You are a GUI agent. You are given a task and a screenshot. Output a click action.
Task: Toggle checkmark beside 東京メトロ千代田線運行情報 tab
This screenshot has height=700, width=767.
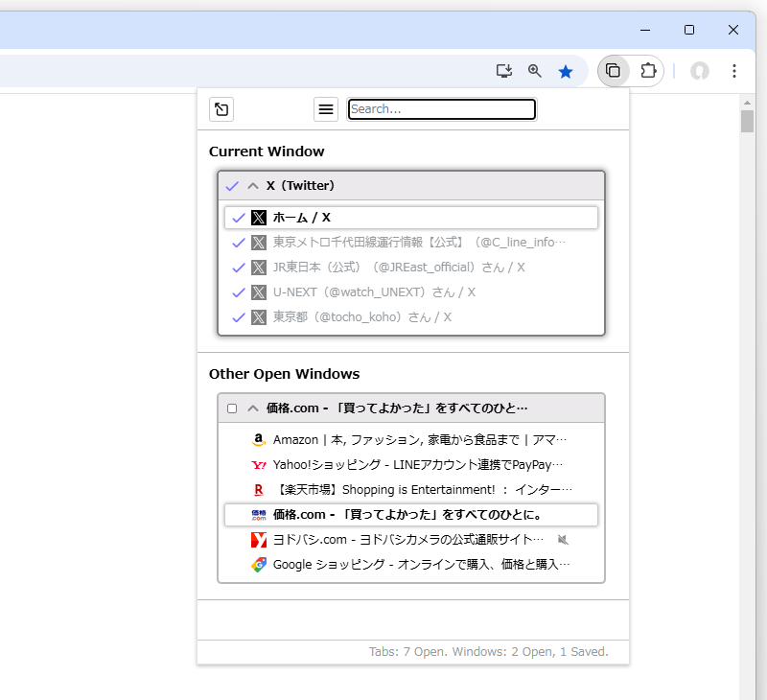pyautogui.click(x=239, y=243)
